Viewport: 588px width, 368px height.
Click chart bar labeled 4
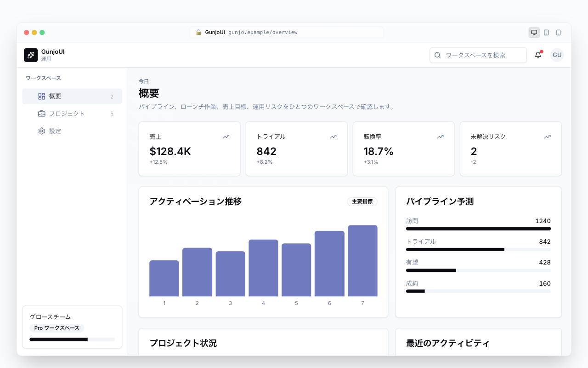tap(263, 268)
